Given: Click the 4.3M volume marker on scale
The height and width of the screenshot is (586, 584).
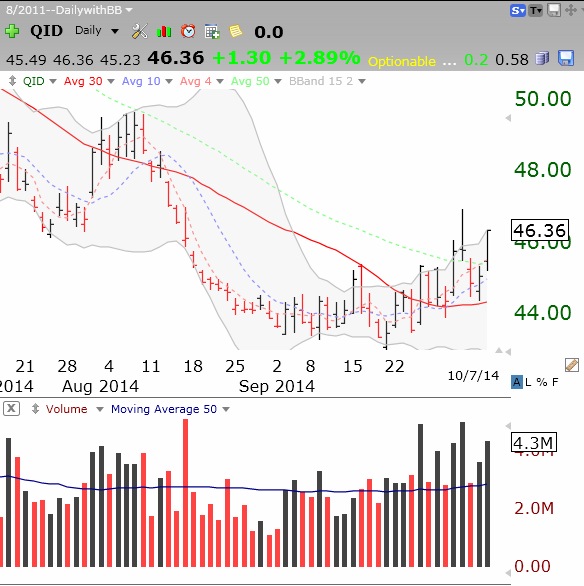Looking at the screenshot, I should [534, 442].
